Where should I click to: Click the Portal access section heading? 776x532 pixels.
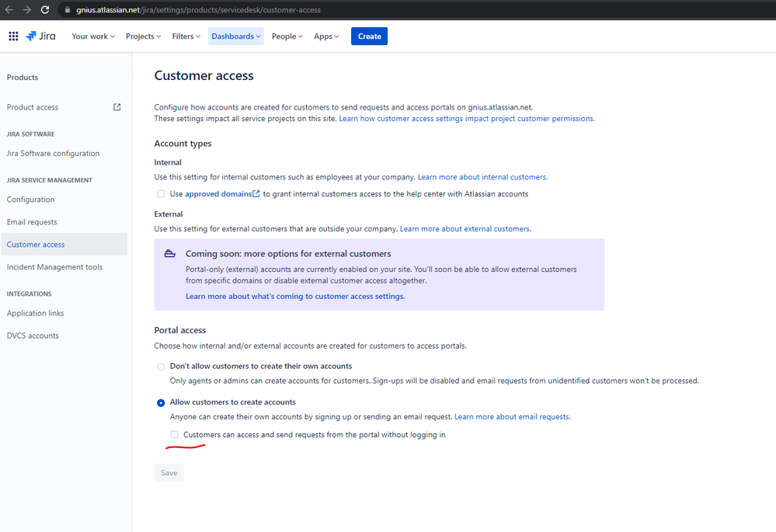pos(180,330)
